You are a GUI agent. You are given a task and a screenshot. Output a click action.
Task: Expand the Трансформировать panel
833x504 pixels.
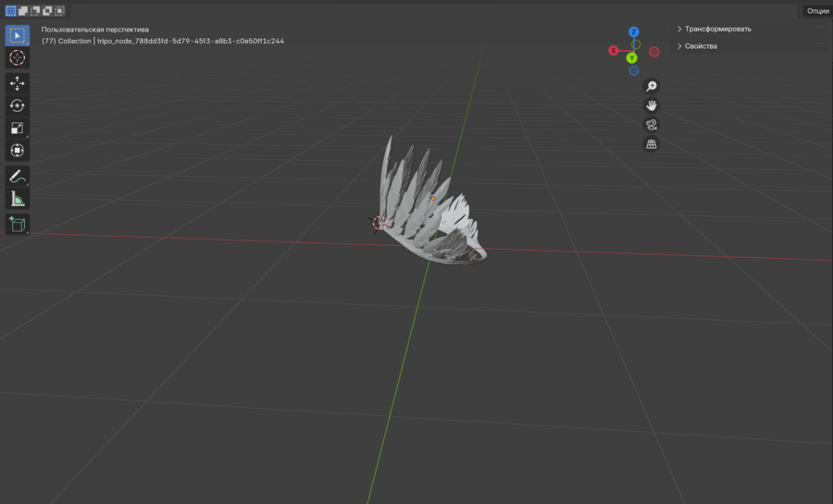click(x=717, y=29)
